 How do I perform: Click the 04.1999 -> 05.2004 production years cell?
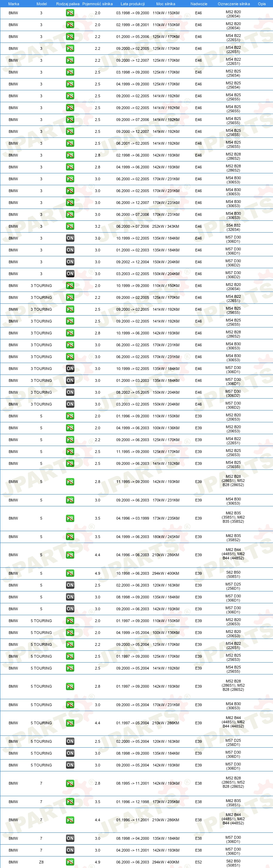pyautogui.click(x=133, y=633)
